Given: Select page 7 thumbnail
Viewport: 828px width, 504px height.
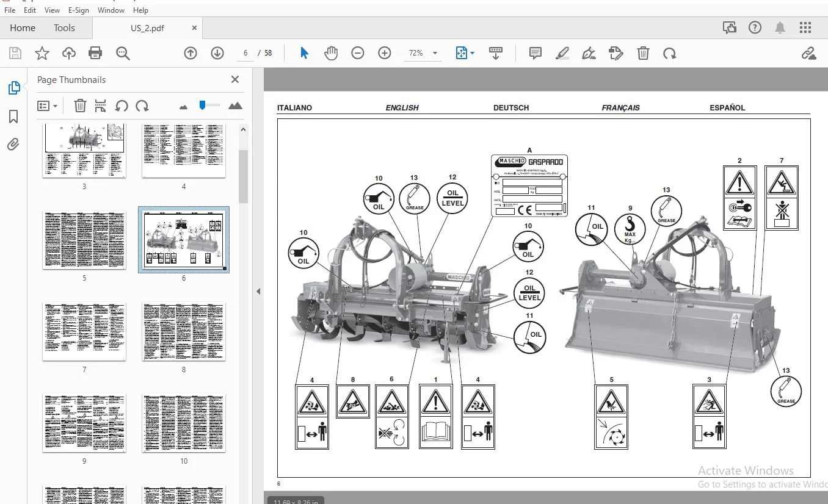Looking at the screenshot, I should pos(84,331).
